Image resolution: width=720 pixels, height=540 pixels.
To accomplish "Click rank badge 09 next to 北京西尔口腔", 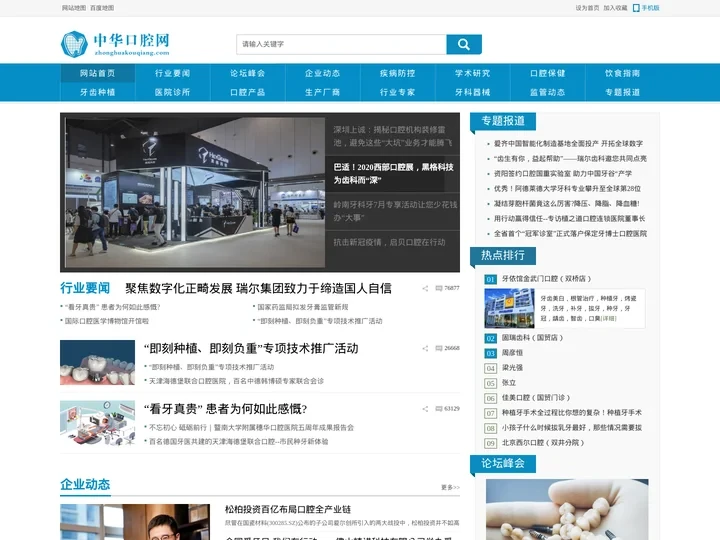I will [490, 444].
